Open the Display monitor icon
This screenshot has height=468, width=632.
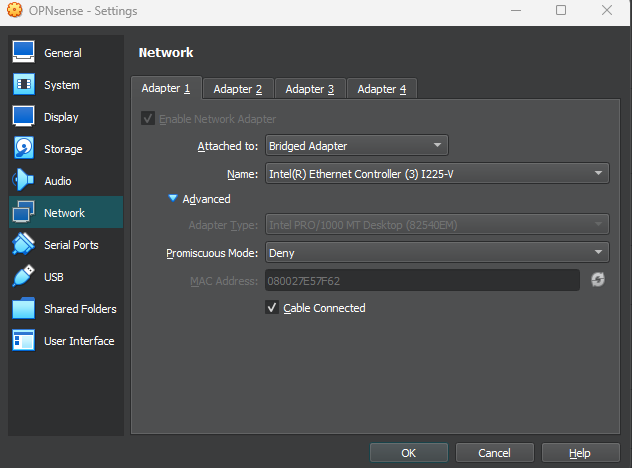tap(24, 117)
